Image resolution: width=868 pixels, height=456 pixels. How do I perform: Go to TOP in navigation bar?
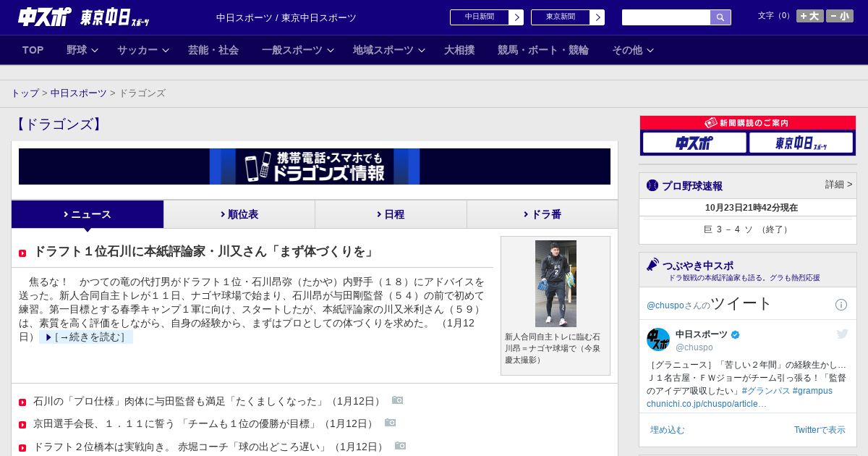pos(33,50)
